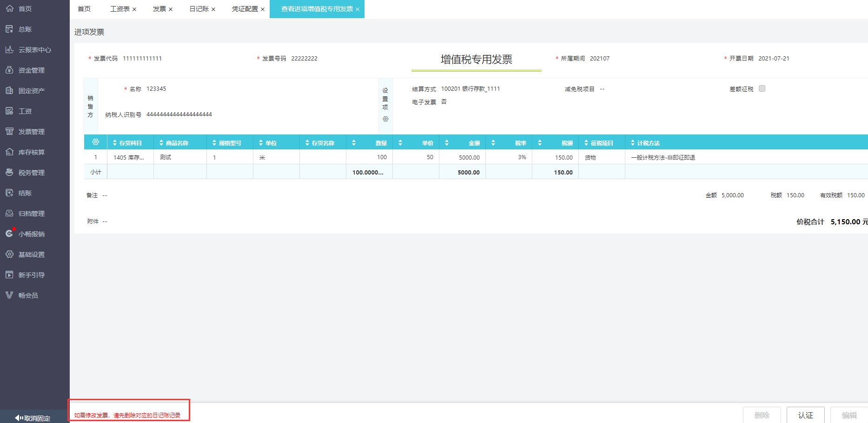Click the 总账 ledger icon in sidebar
The height and width of the screenshot is (423, 868).
point(9,29)
